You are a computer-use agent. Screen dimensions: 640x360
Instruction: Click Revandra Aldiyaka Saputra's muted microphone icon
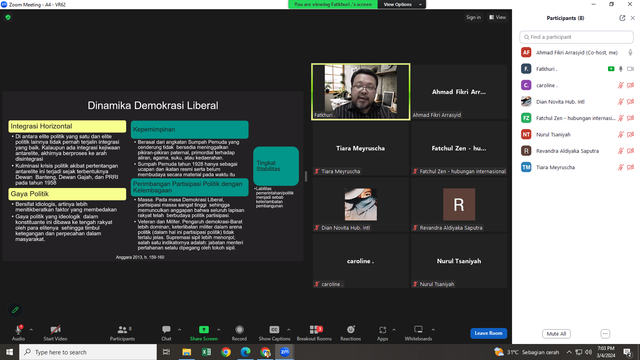pyautogui.click(x=620, y=151)
